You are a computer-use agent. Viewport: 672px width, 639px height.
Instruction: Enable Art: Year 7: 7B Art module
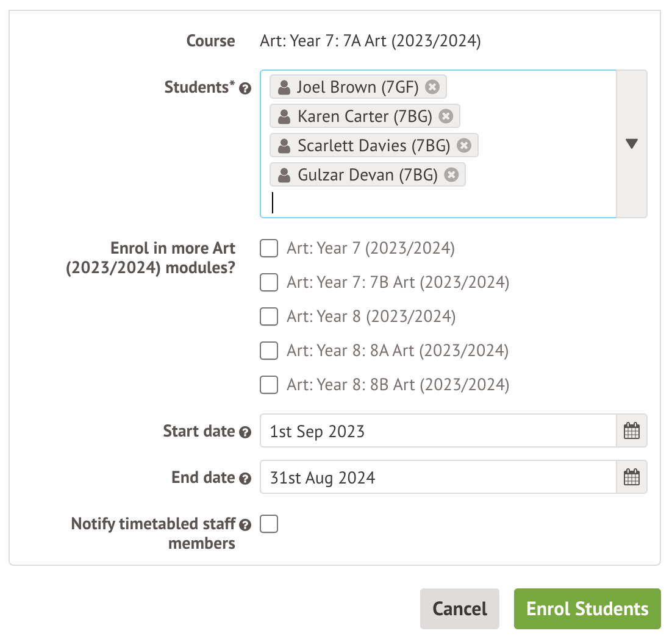pos(269,282)
